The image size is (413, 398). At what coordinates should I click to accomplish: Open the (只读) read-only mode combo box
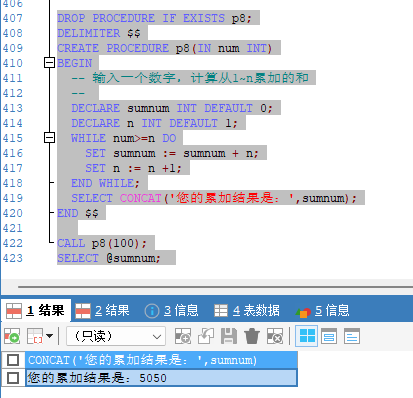coord(116,336)
